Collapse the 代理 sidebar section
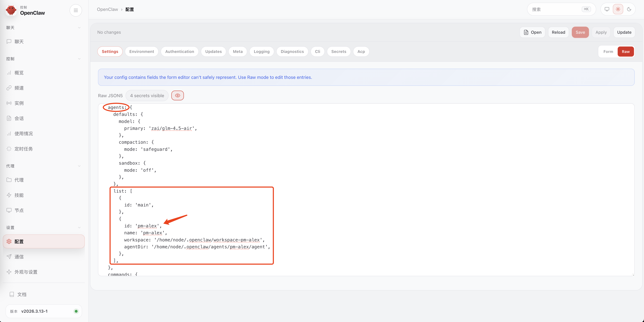The height and width of the screenshot is (322, 644). 79,166
